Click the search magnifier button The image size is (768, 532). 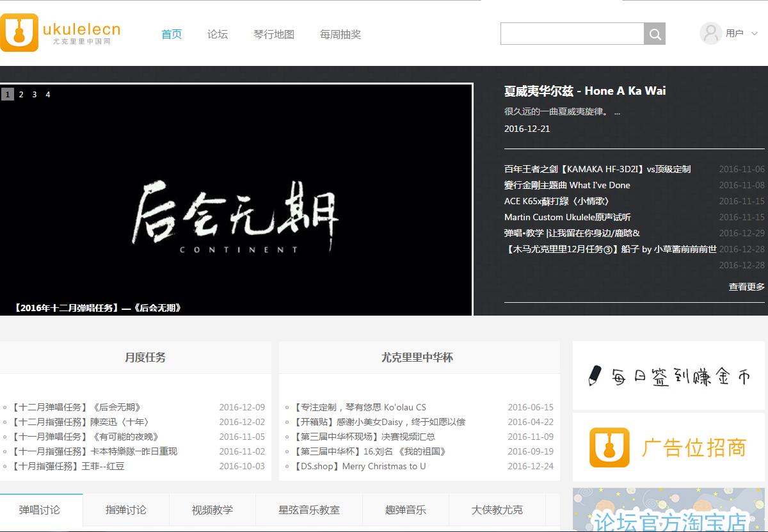[x=655, y=34]
